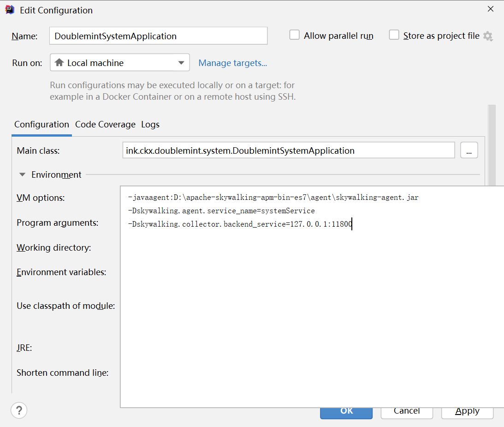Toggle Store as project file checkbox
Image resolution: width=504 pixels, height=427 pixels.
(394, 35)
